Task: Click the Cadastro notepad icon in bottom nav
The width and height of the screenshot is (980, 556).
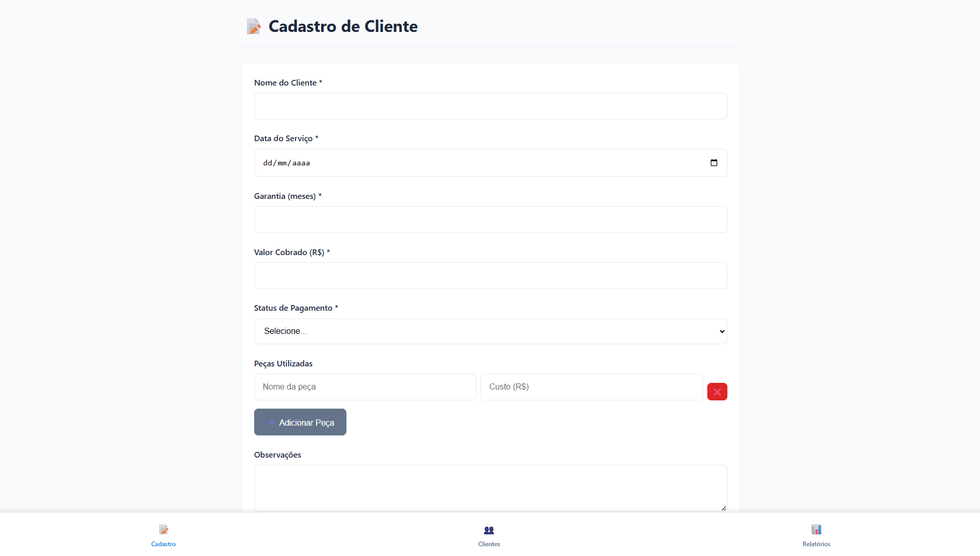Action: (163, 530)
